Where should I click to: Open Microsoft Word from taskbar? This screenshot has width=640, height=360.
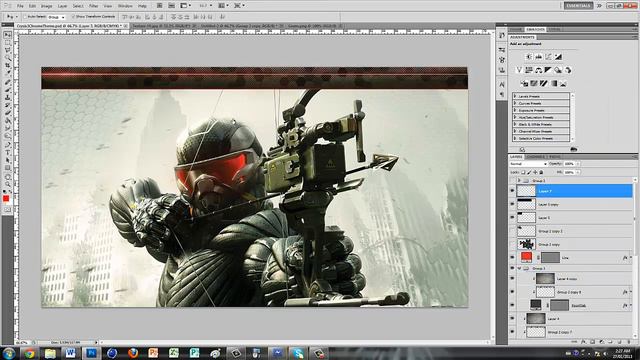pyautogui.click(x=70, y=353)
